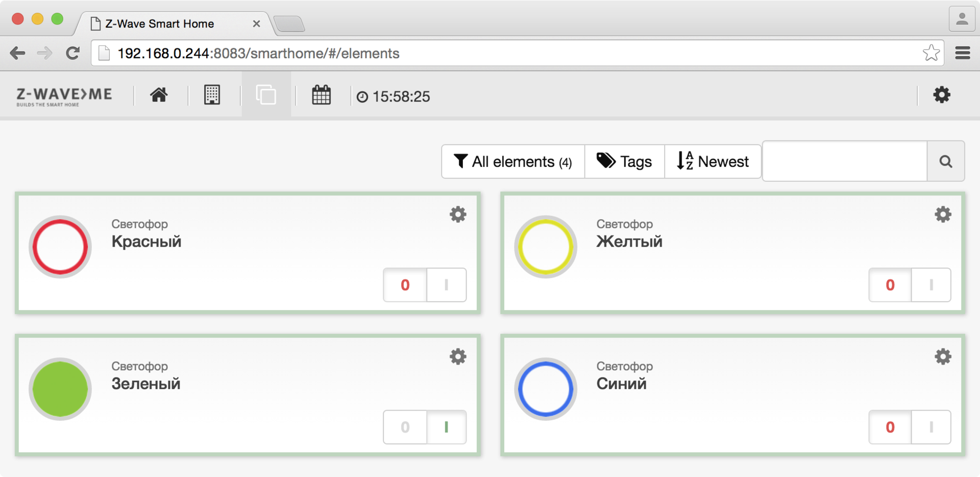Click the Z-WAVE>ME logo link
The image size is (980, 477).
[64, 96]
